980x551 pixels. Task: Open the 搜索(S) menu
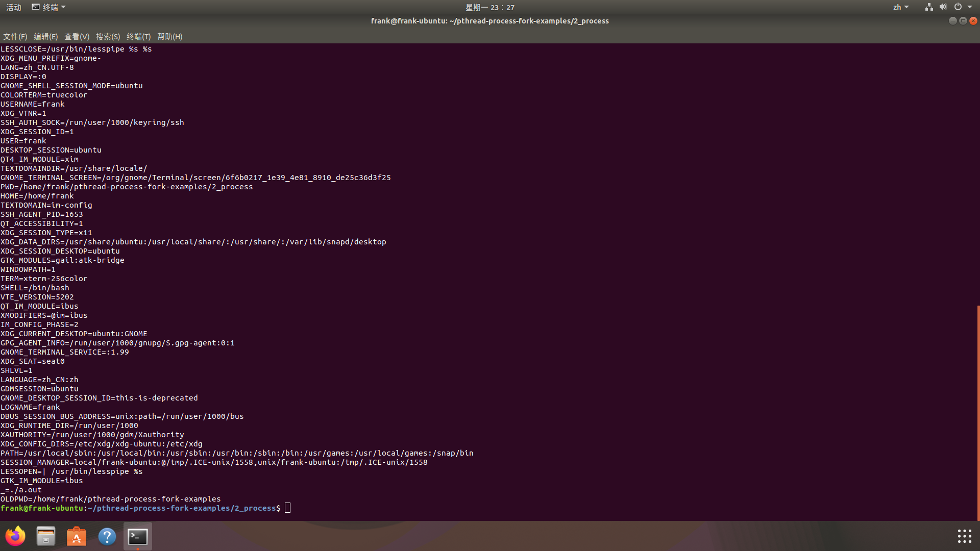click(108, 37)
